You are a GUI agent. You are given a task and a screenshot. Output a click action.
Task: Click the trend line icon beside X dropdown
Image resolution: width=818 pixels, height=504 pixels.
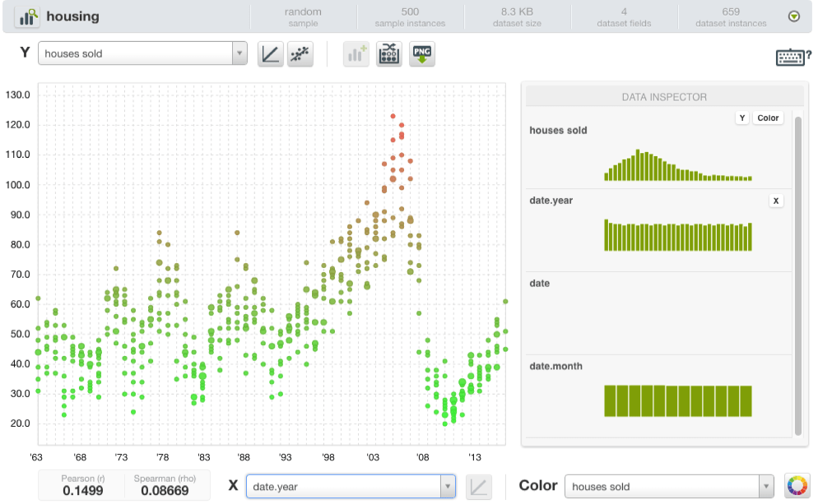[478, 486]
